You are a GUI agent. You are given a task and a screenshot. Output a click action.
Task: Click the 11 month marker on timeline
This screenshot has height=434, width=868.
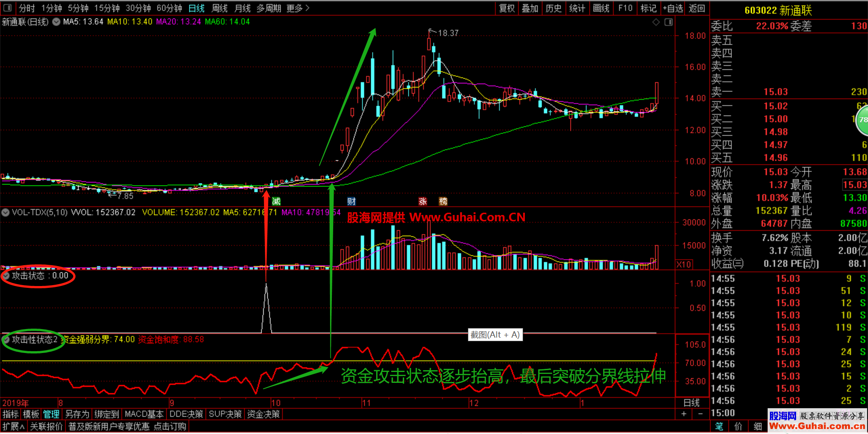pyautogui.click(x=367, y=403)
